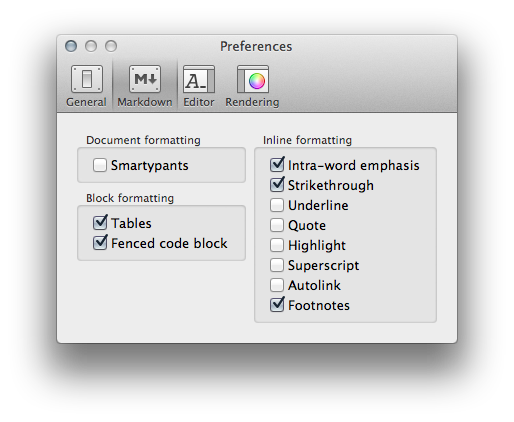Open the Editor preferences icon

pos(199,79)
